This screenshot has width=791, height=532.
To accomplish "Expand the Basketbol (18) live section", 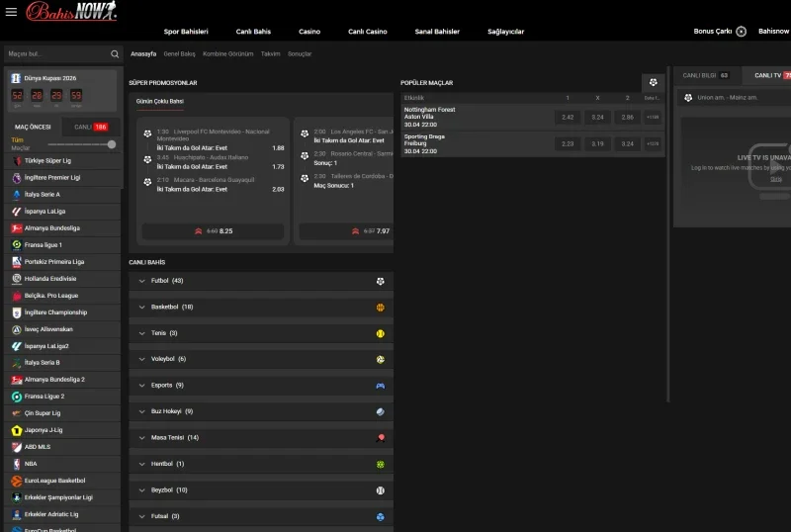I will 261,308.
